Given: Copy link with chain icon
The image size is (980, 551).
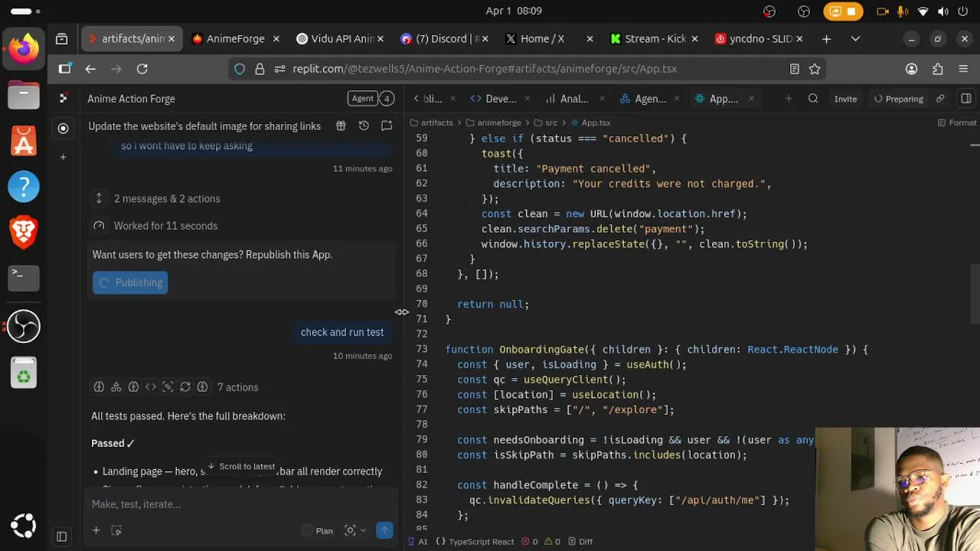Looking at the screenshot, I should click(940, 98).
